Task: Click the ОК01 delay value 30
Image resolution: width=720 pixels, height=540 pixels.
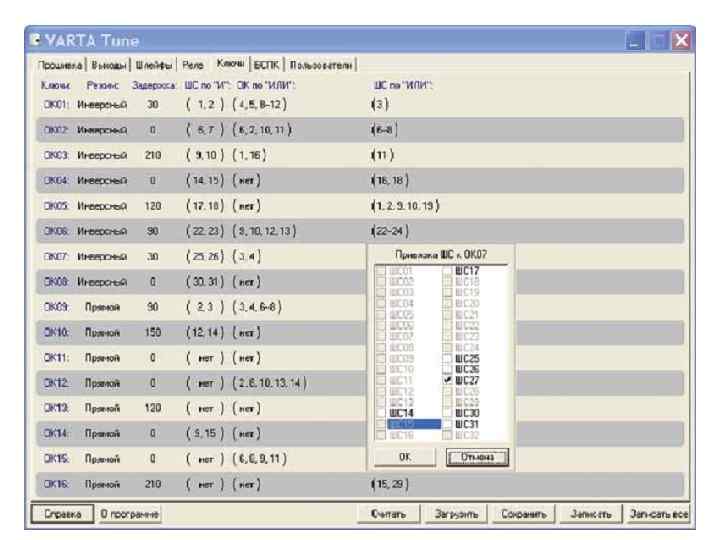Action: [x=153, y=105]
